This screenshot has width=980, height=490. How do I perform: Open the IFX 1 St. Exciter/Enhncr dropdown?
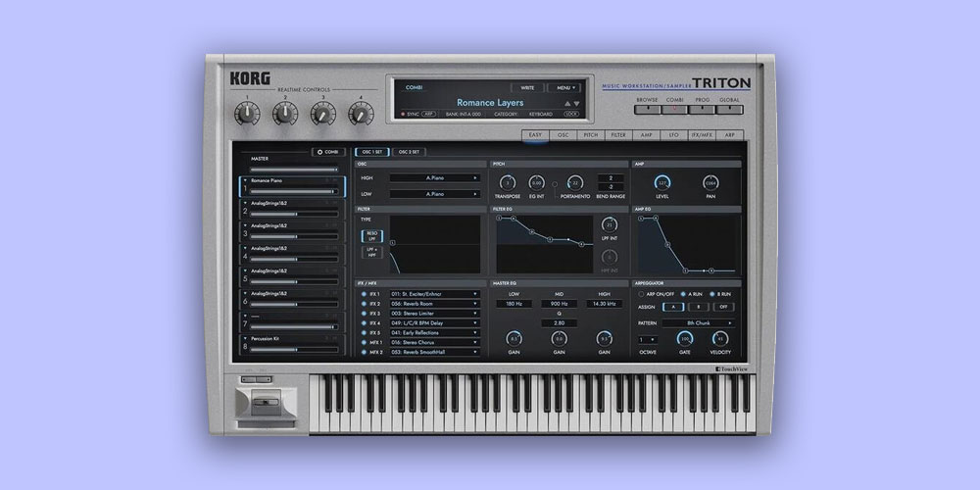434,294
